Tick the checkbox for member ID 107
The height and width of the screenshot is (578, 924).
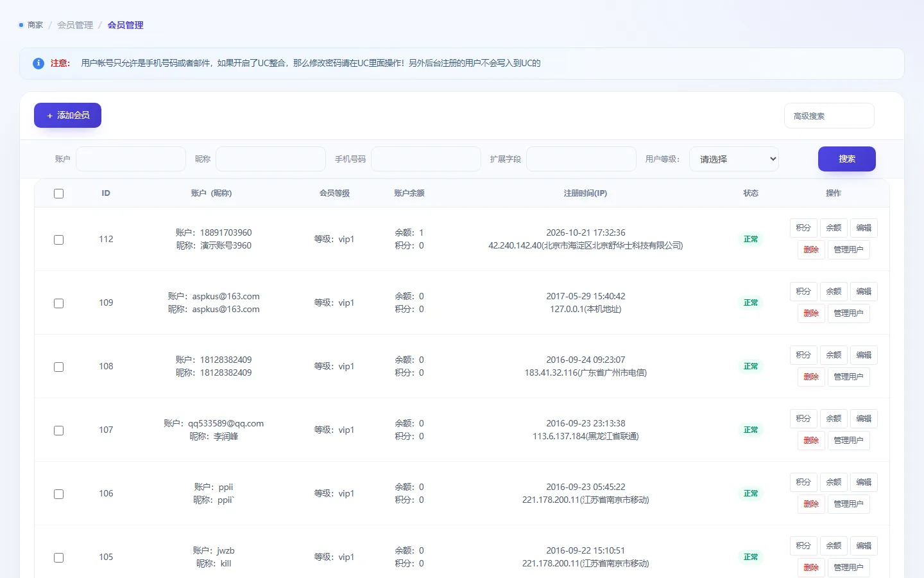point(59,430)
